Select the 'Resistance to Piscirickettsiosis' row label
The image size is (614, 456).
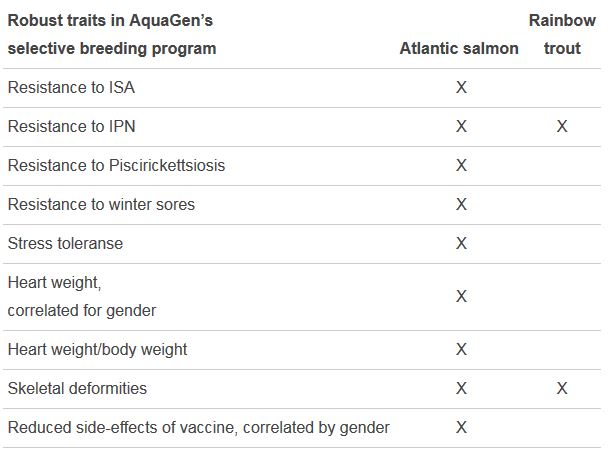[x=116, y=166]
